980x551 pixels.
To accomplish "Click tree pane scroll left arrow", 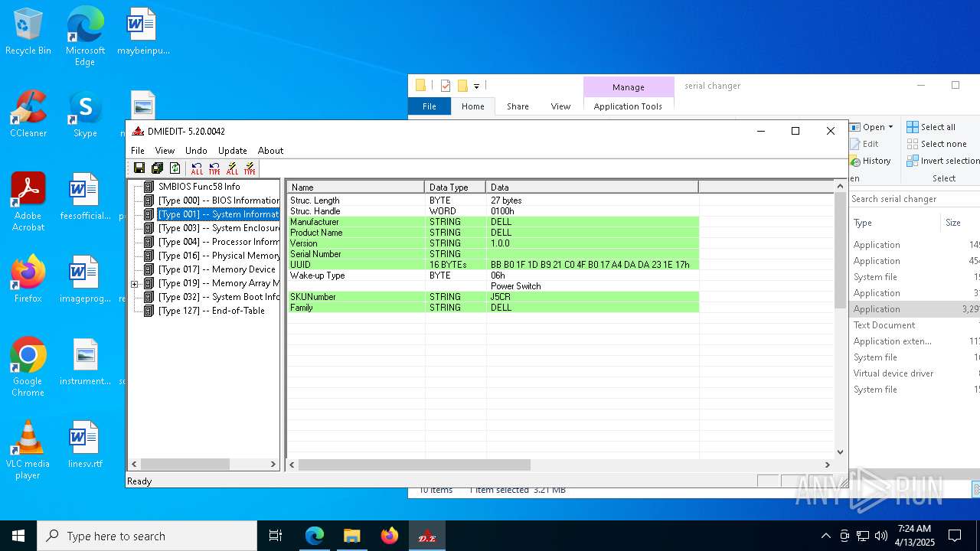I will pyautogui.click(x=135, y=465).
